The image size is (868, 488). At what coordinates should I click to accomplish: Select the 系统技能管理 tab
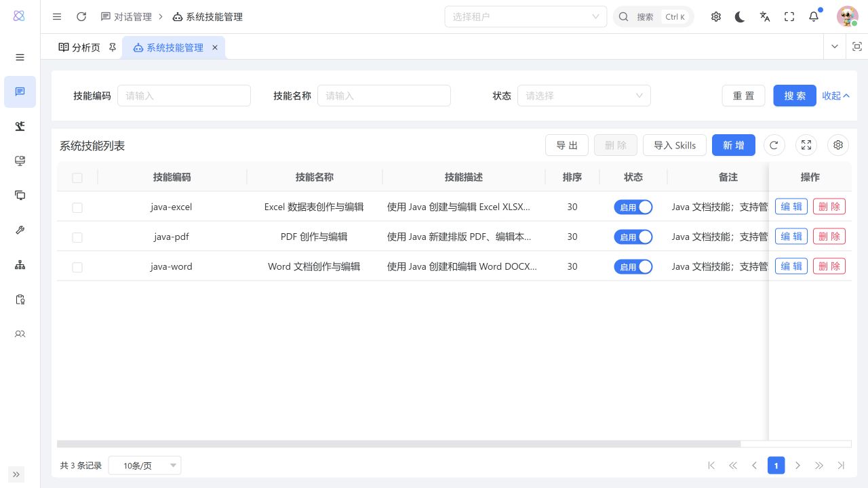(174, 47)
